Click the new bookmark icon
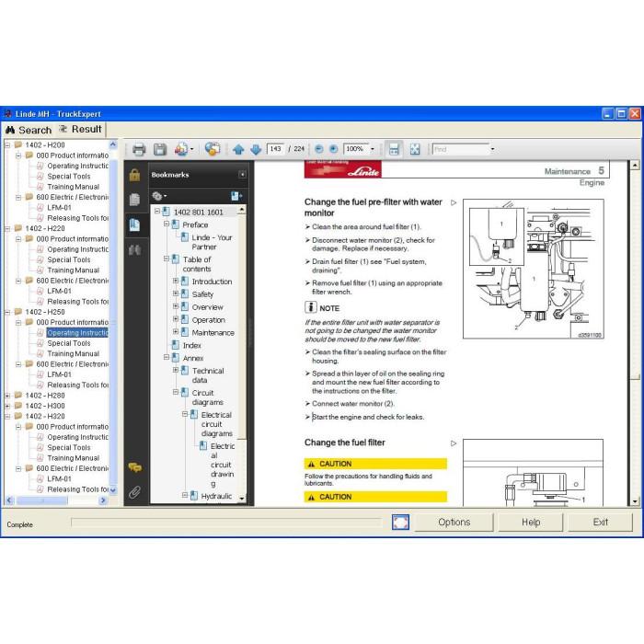This screenshot has width=644, height=644. coord(236,196)
